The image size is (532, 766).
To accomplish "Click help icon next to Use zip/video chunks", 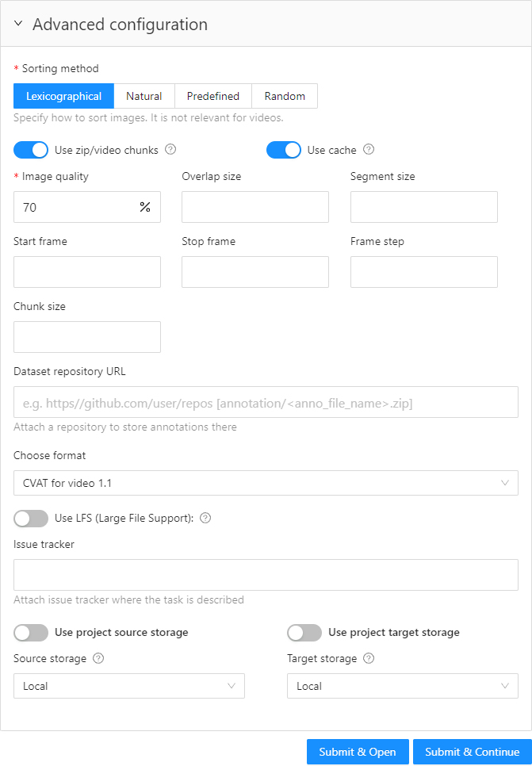I will pos(170,150).
